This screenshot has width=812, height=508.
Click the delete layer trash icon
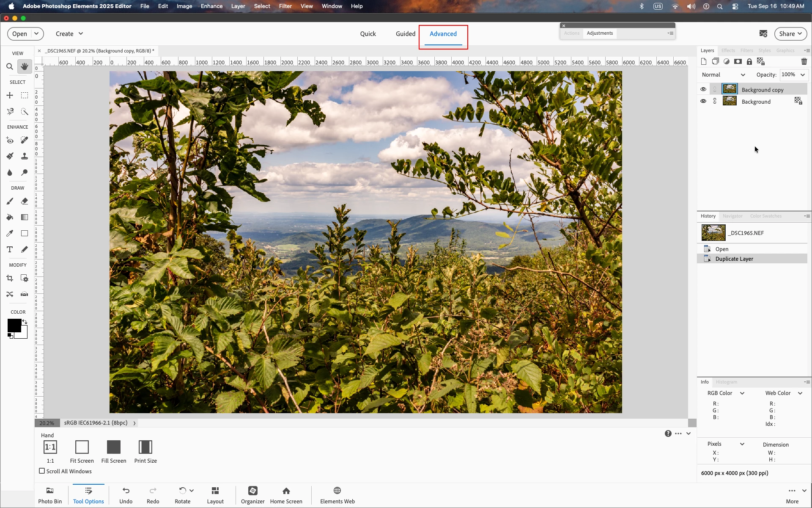804,61
